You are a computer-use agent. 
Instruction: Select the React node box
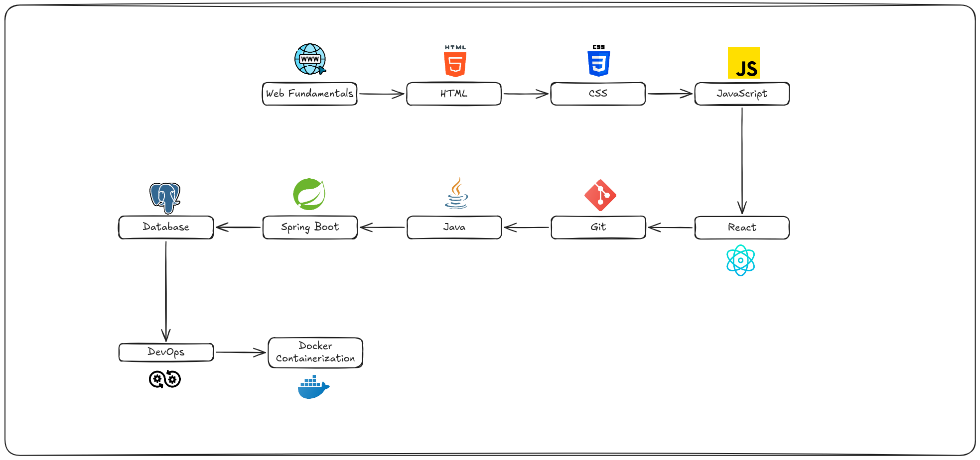(x=742, y=228)
